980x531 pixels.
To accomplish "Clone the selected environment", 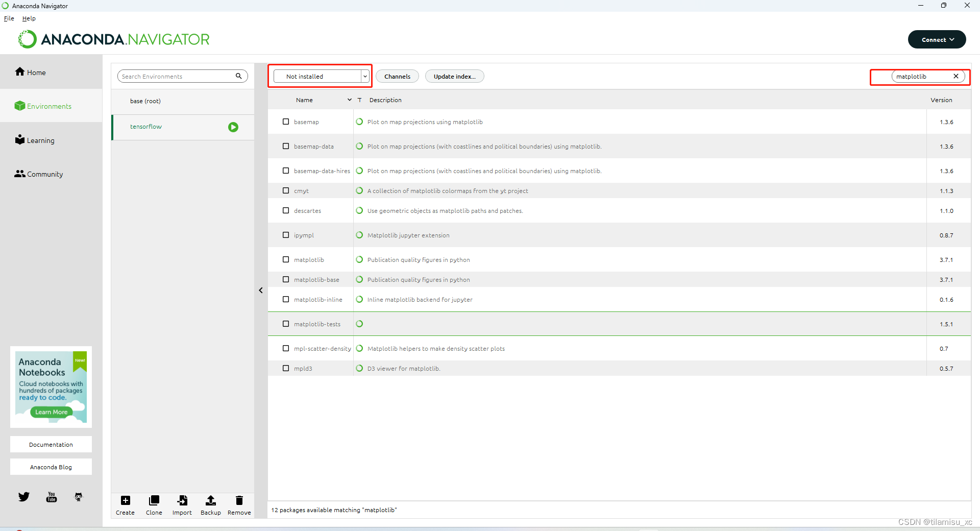I will click(154, 505).
